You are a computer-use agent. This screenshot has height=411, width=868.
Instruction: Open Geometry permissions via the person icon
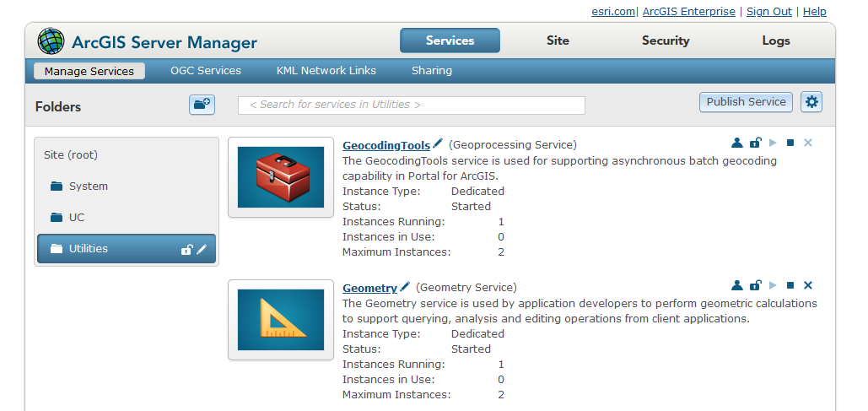pos(736,286)
